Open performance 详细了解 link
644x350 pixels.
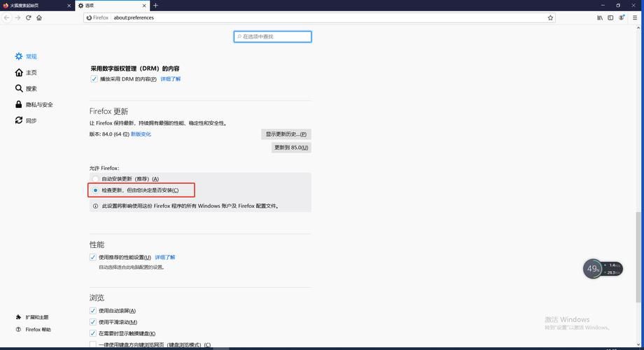[x=165, y=257]
